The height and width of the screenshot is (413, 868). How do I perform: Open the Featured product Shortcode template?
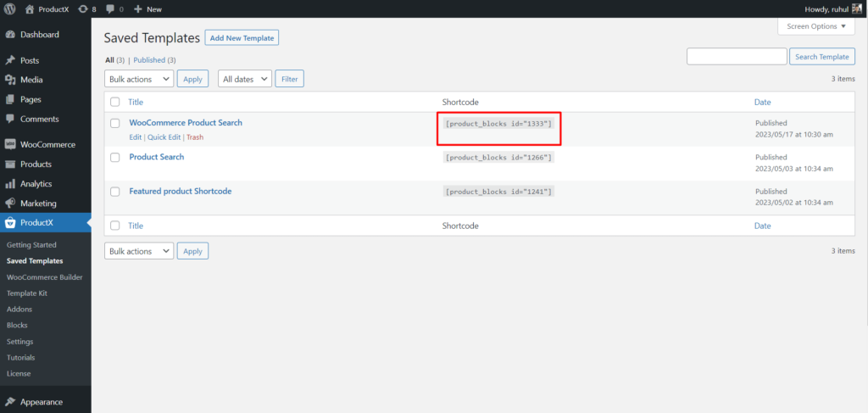[x=181, y=192]
